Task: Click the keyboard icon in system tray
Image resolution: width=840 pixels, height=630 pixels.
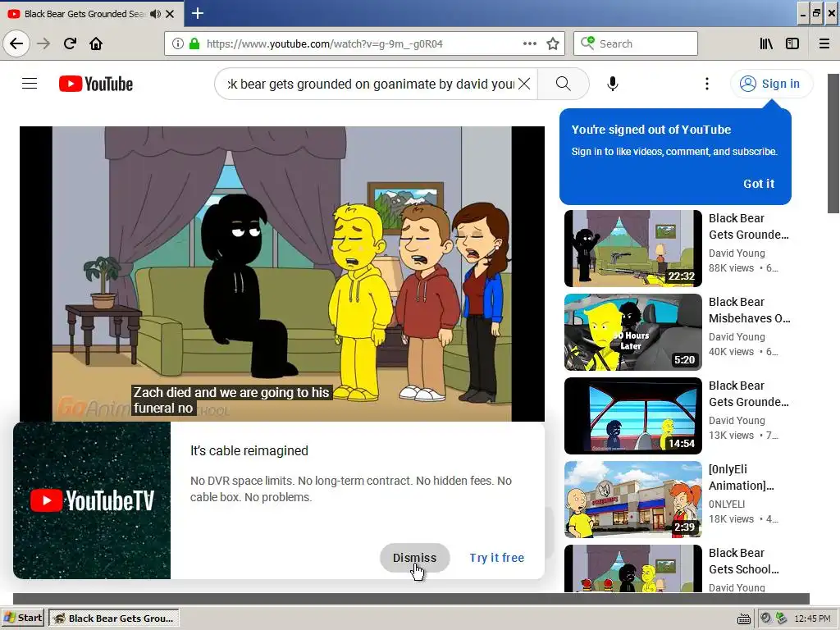Action: [743, 619]
